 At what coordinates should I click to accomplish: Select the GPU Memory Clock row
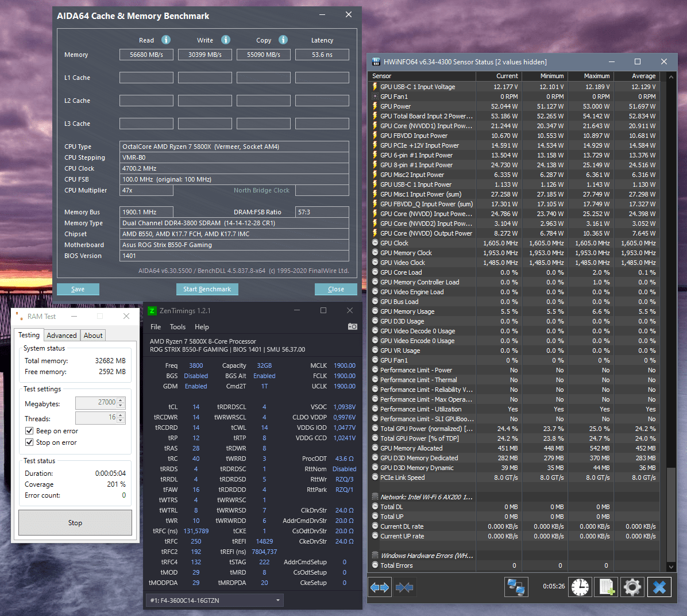(x=515, y=252)
